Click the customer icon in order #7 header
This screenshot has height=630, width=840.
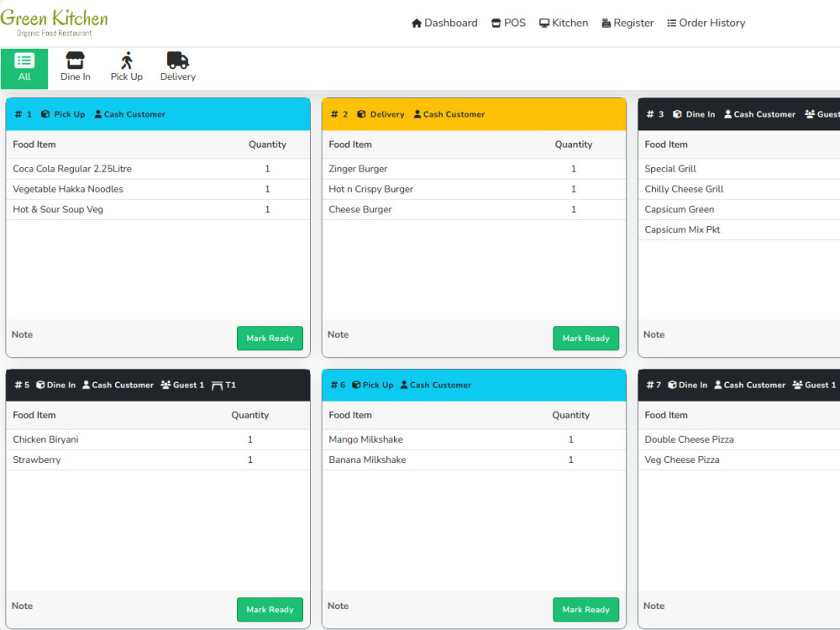coord(718,385)
